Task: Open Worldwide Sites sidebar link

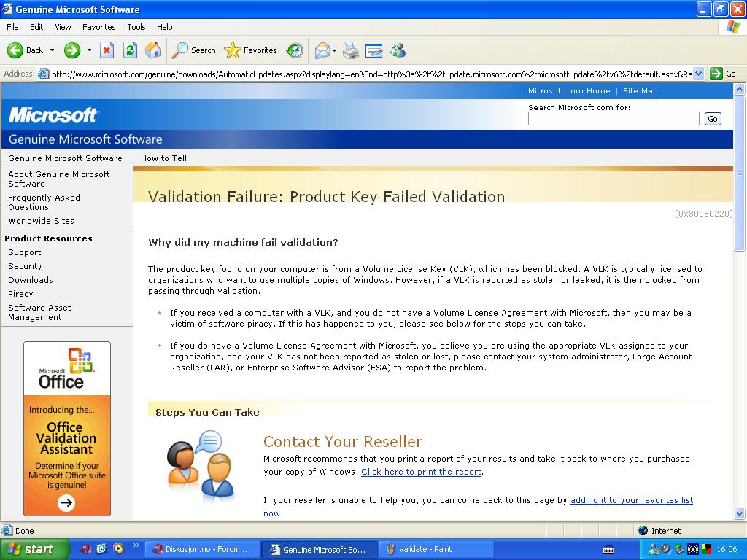Action: 41,221
